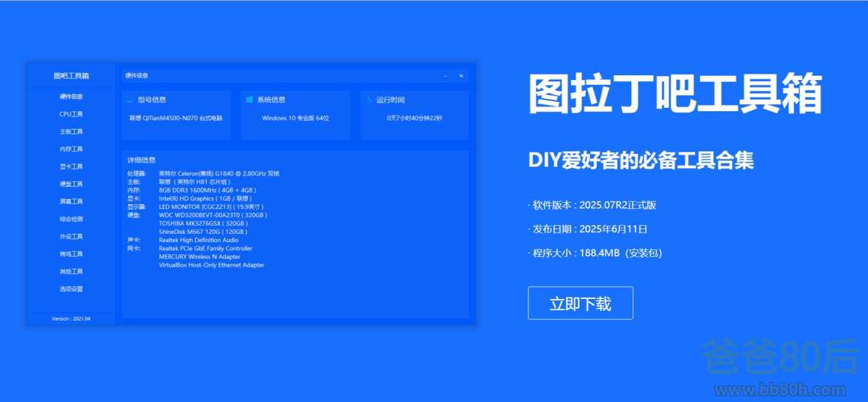
Task: Open CPU工具 from the sidebar
Action: point(71,115)
